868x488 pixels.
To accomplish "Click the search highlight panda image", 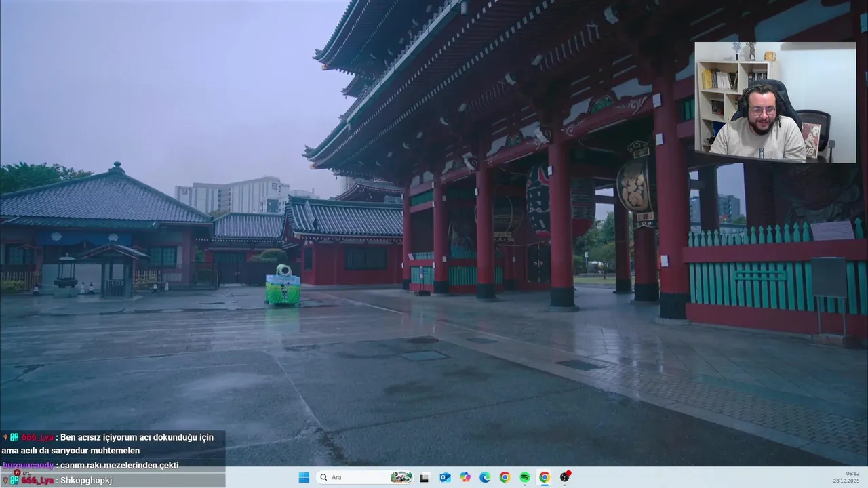I will (x=401, y=477).
